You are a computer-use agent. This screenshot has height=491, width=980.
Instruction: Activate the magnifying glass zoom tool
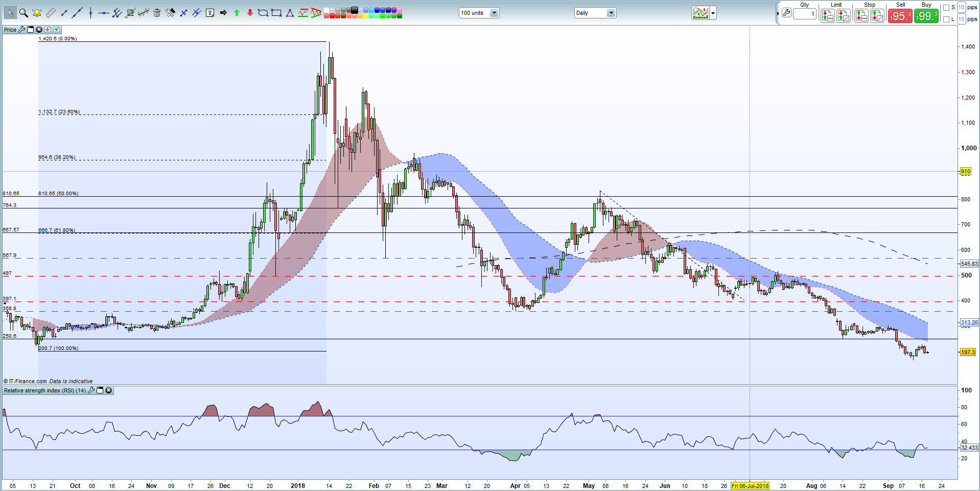[x=24, y=13]
